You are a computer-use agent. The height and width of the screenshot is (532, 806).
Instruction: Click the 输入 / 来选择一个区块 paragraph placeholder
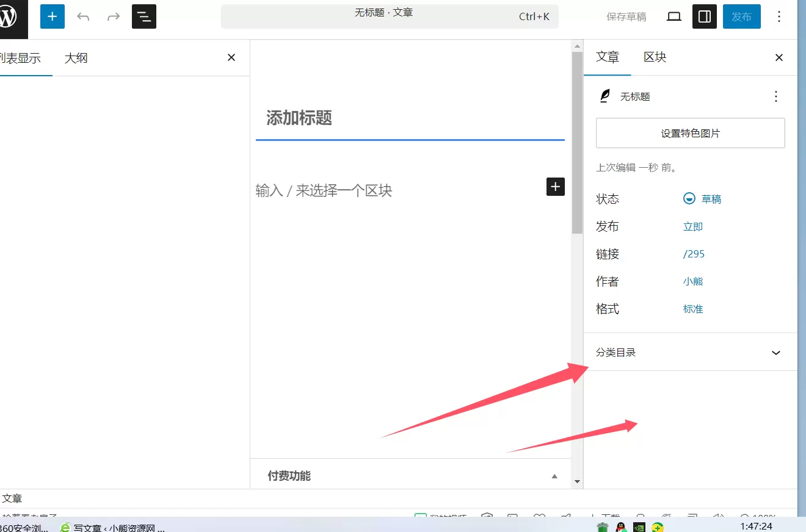click(324, 190)
